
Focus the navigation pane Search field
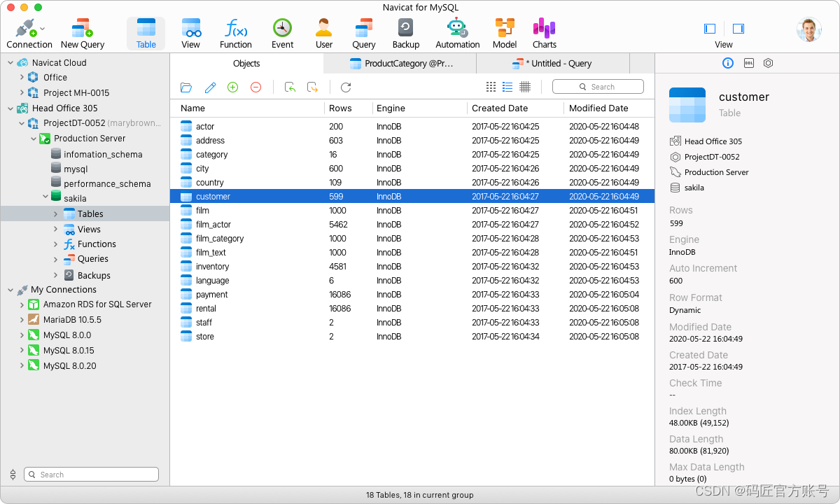[92, 475]
